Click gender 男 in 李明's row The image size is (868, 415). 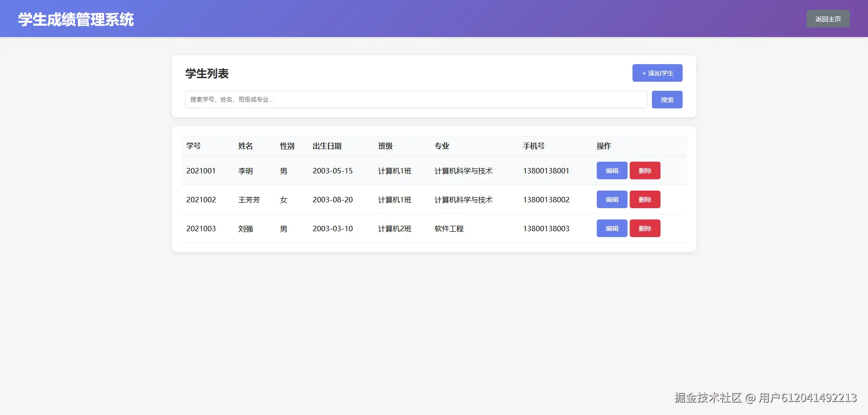(283, 171)
